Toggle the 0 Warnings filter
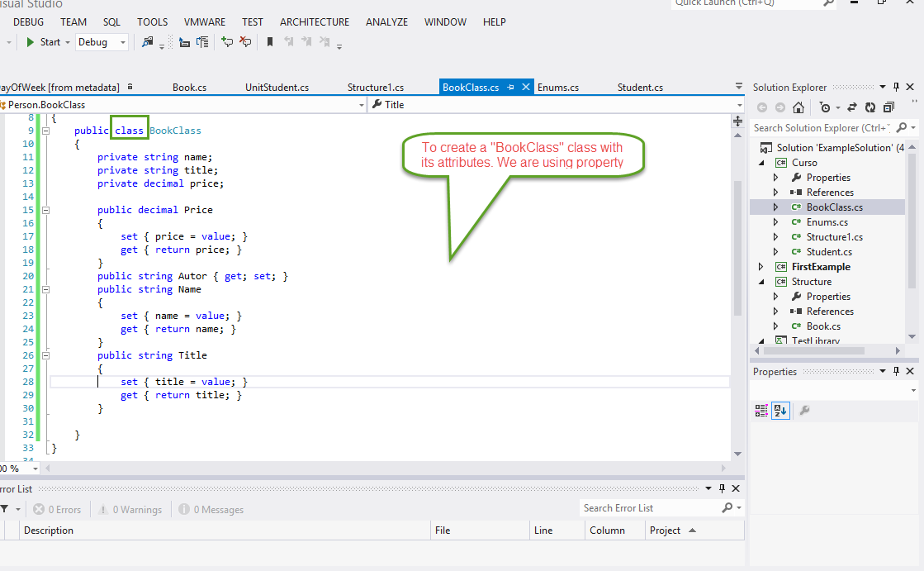Screen dimensions: 924x571 [x=130, y=510]
